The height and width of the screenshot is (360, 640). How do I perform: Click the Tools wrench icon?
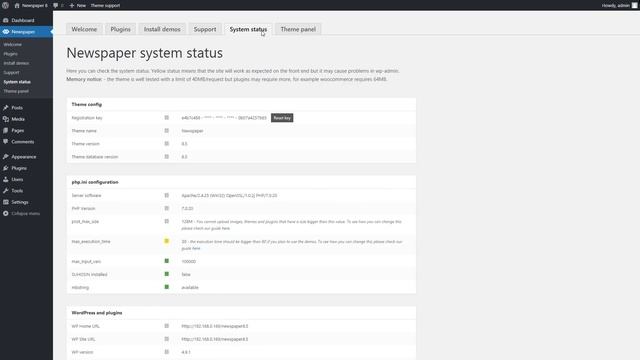pyautogui.click(x=6, y=191)
